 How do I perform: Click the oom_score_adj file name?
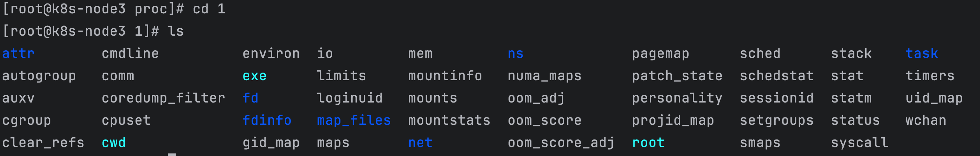(x=561, y=143)
